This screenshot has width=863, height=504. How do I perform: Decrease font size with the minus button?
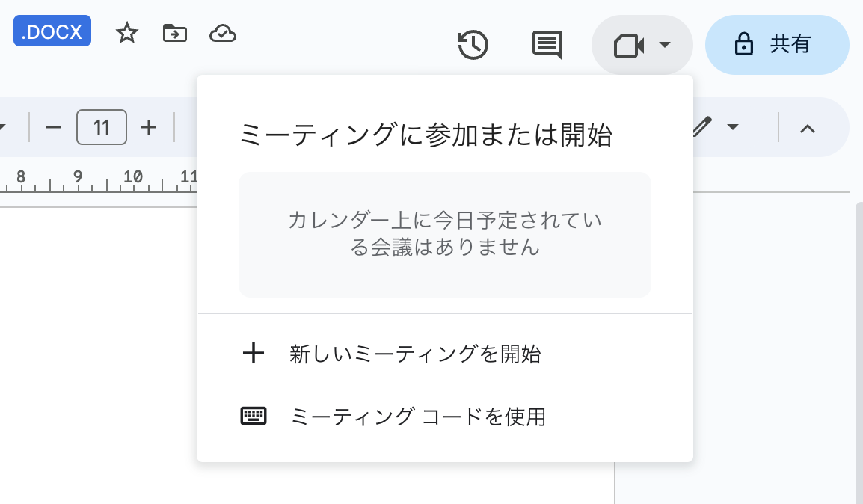(x=52, y=127)
